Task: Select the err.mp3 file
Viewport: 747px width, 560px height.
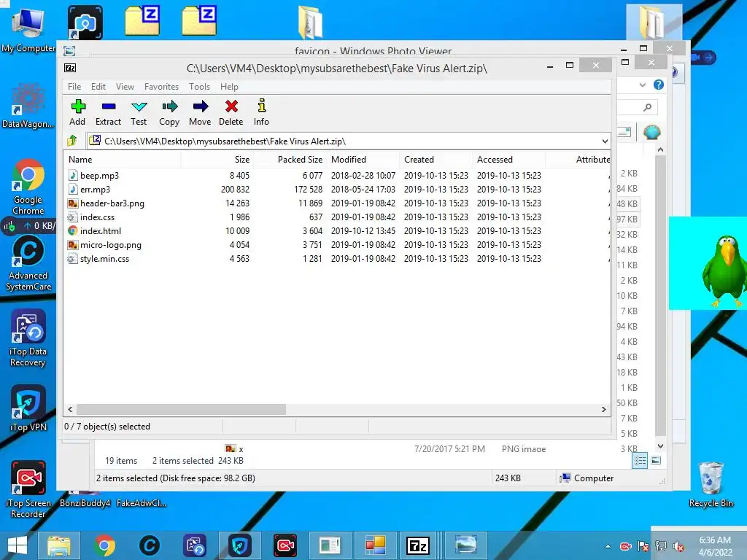Action: click(89, 189)
